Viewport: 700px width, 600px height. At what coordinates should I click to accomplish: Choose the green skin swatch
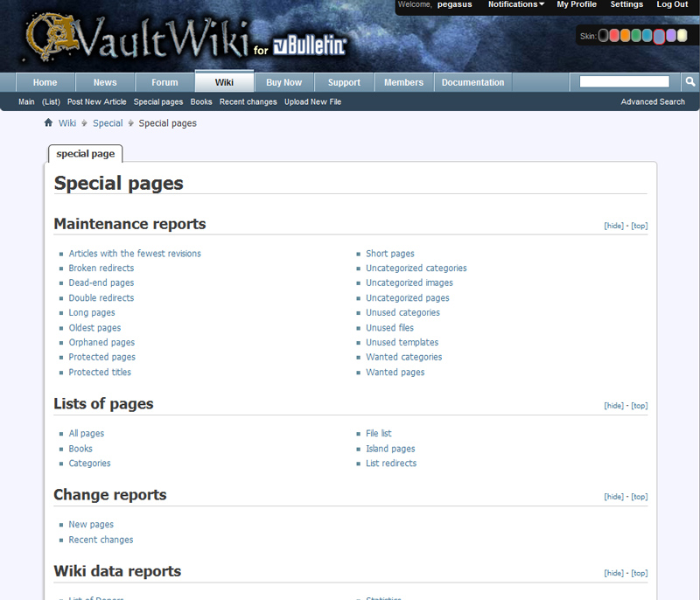637,36
